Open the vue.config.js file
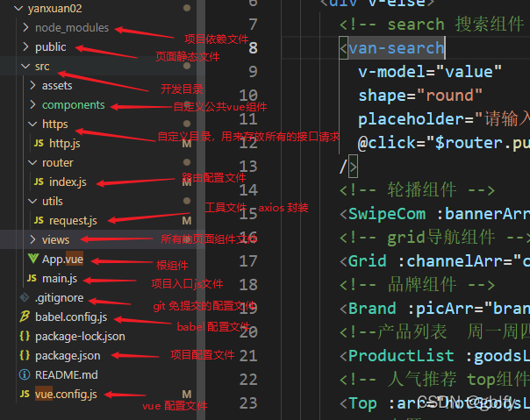This screenshot has height=420, width=530. [66, 395]
